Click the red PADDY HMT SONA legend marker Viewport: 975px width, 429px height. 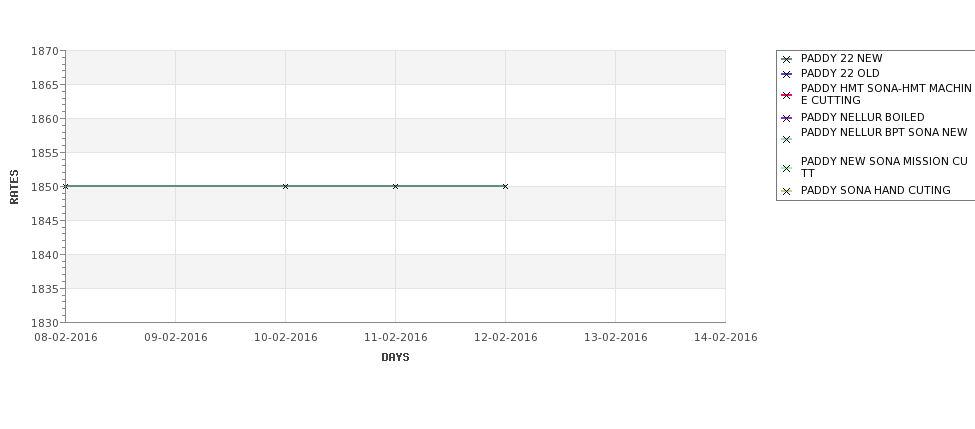tap(786, 96)
